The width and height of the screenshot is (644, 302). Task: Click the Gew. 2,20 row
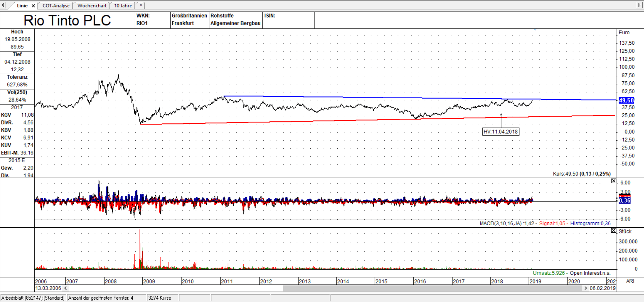[17, 168]
